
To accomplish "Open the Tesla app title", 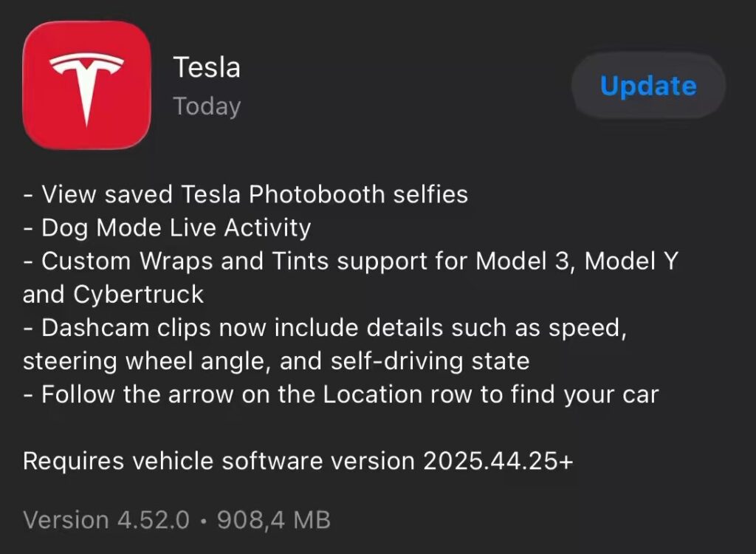I will pos(207,67).
